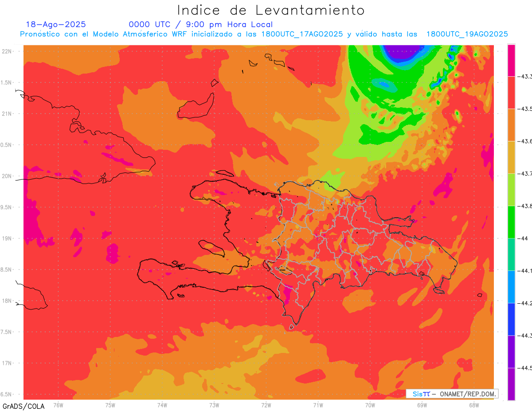Click the magenta swatch at the colorbar top
This screenshot has width=532, height=411.
[511, 60]
